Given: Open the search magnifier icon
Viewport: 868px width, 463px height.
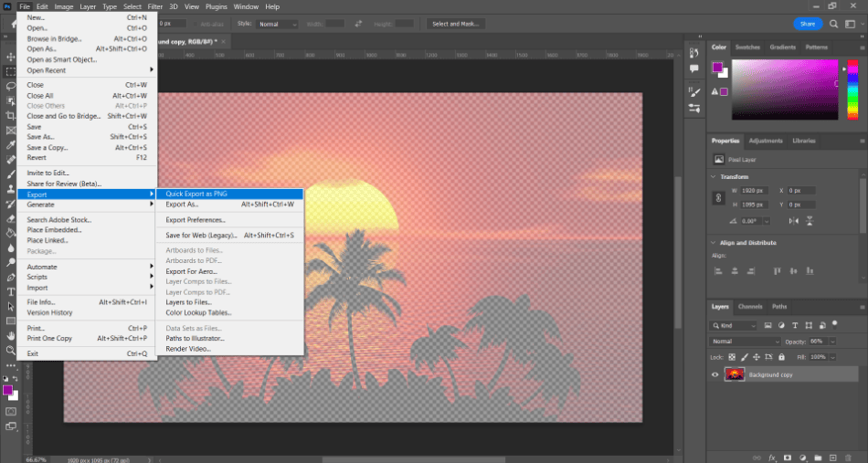Looking at the screenshot, I should [833, 24].
